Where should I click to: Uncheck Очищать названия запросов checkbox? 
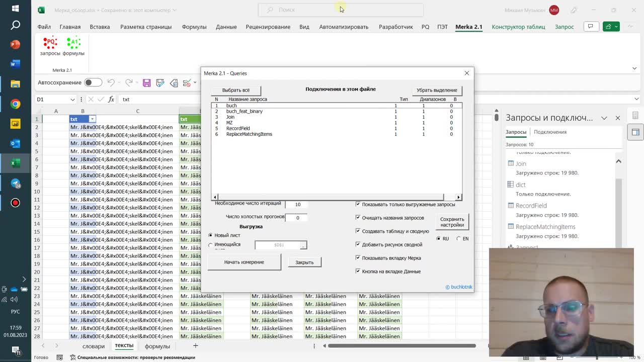click(x=358, y=218)
